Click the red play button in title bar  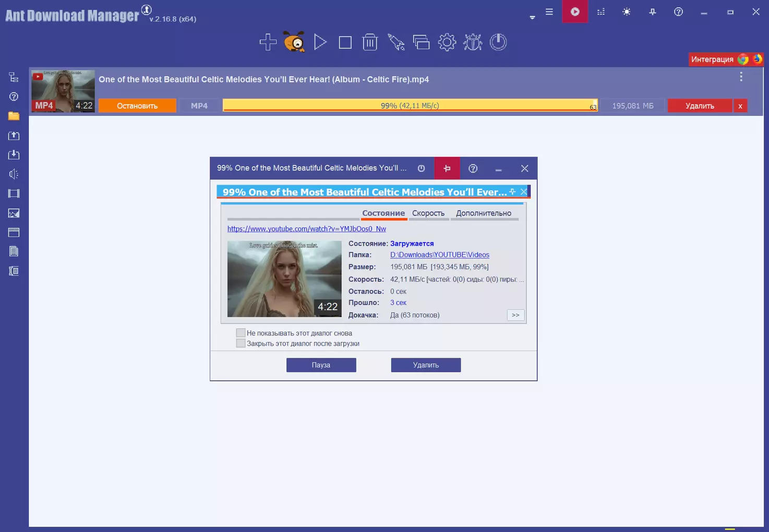point(575,11)
